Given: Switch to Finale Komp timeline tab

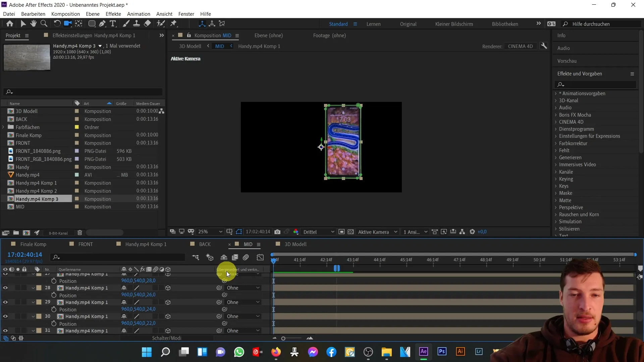Looking at the screenshot, I should (33, 244).
